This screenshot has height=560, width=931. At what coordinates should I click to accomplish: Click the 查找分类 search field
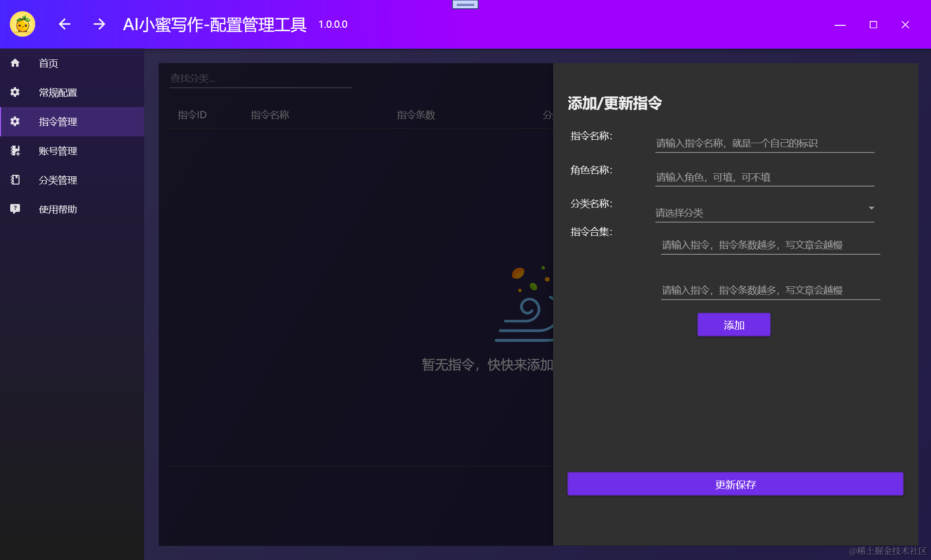(261, 78)
